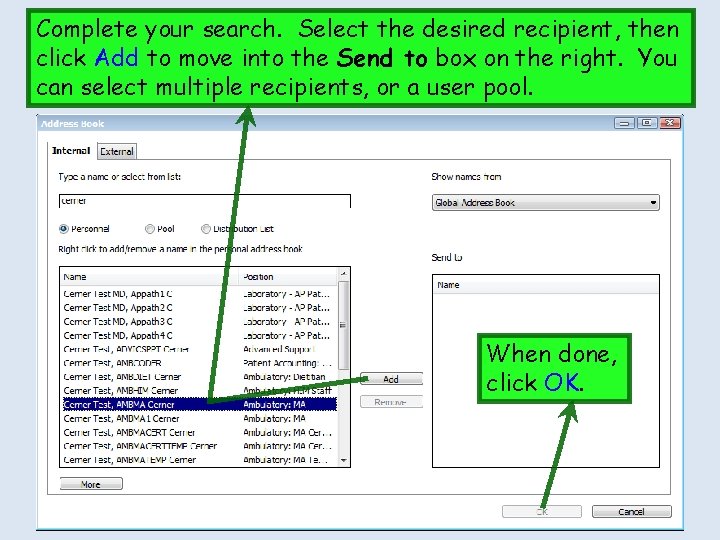The width and height of the screenshot is (720, 540).
Task: Minimize the Address Book window
Action: click(x=624, y=123)
